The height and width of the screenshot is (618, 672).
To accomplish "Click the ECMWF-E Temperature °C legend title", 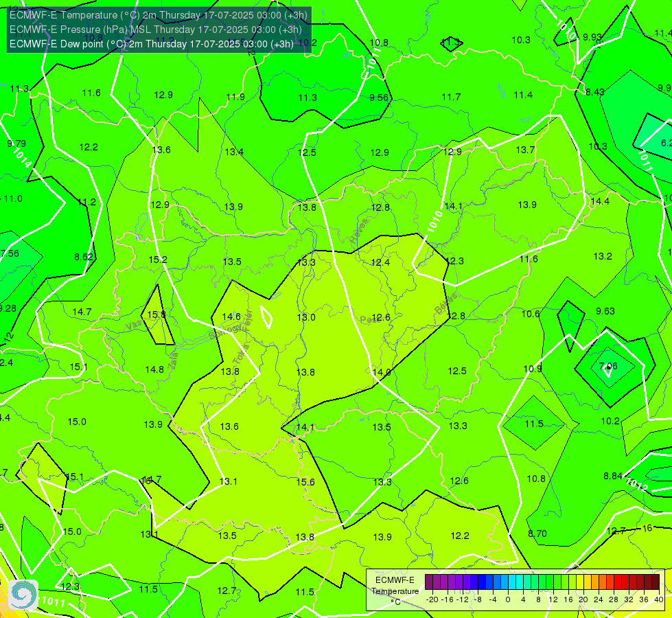I will (395, 591).
